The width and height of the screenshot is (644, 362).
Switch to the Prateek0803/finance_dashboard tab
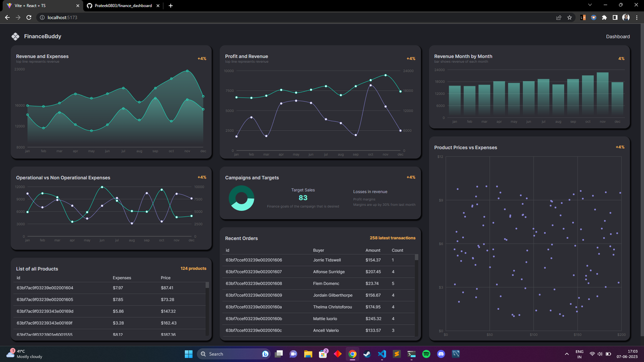124,6
